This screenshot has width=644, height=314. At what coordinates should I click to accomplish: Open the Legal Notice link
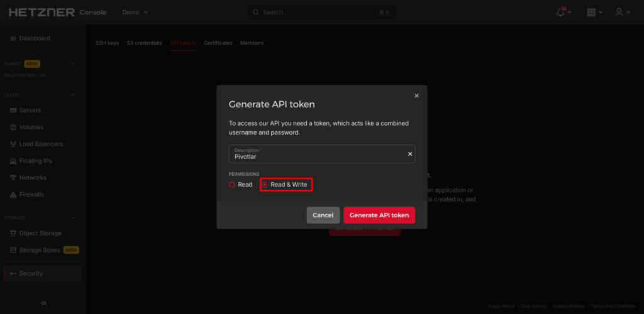tap(501, 306)
